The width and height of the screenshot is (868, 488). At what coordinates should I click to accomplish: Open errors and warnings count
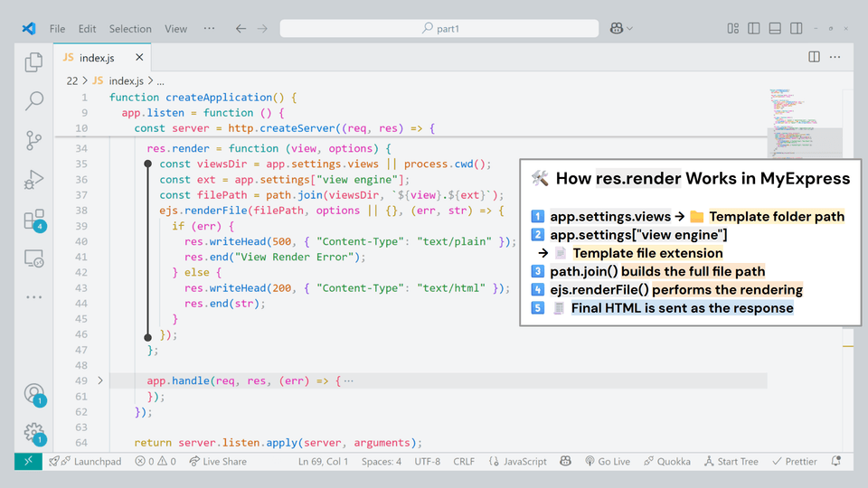(x=156, y=462)
